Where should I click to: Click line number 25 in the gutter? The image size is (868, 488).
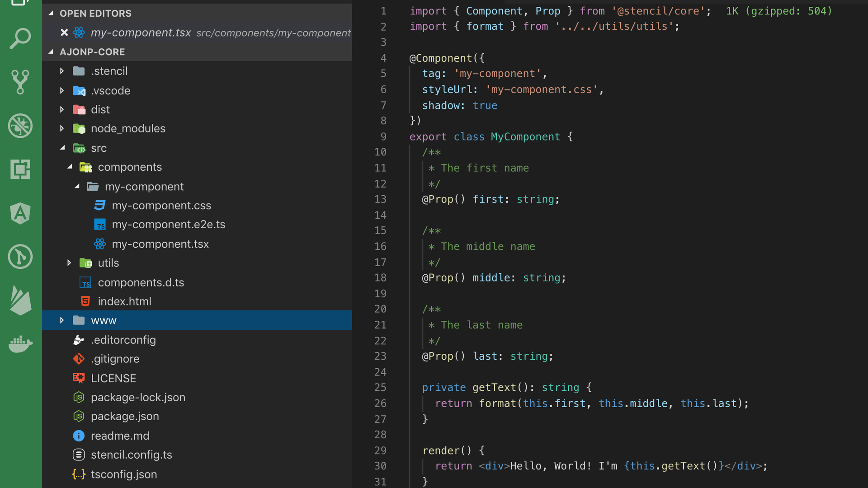380,388
